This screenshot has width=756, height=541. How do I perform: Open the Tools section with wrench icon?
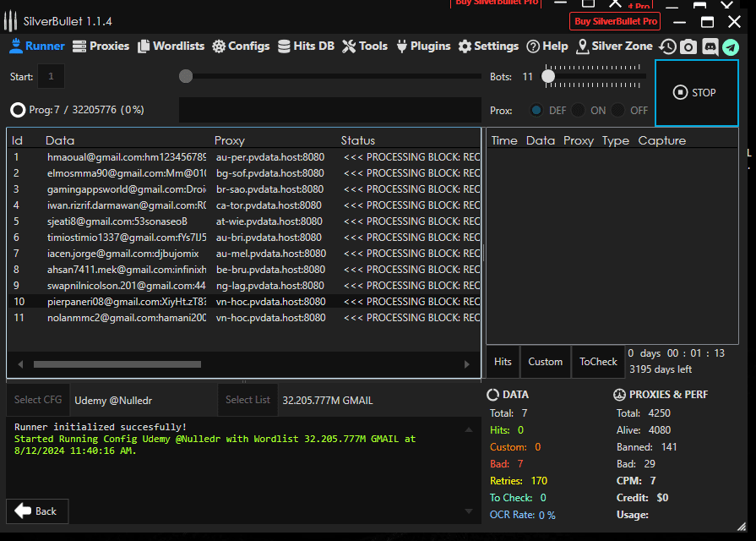(365, 46)
